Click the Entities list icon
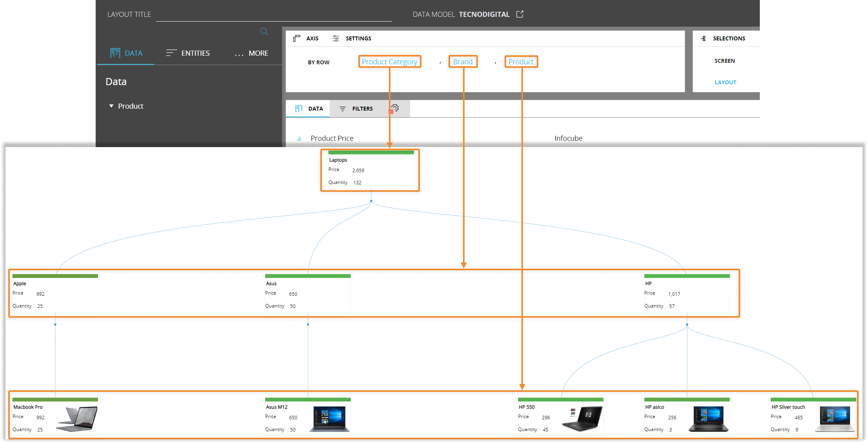Screen dimensions: 868x444 point(171,53)
